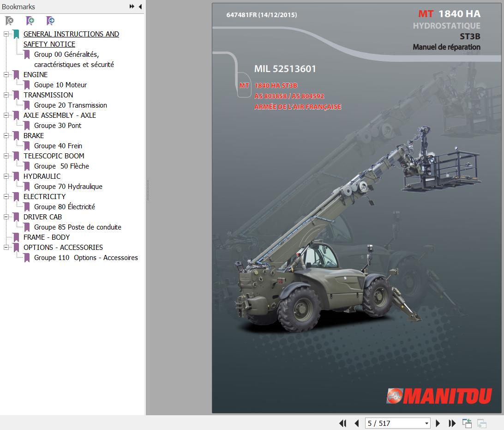Click the delete bookmark icon
Screen dimensions: 504x430
10,21
